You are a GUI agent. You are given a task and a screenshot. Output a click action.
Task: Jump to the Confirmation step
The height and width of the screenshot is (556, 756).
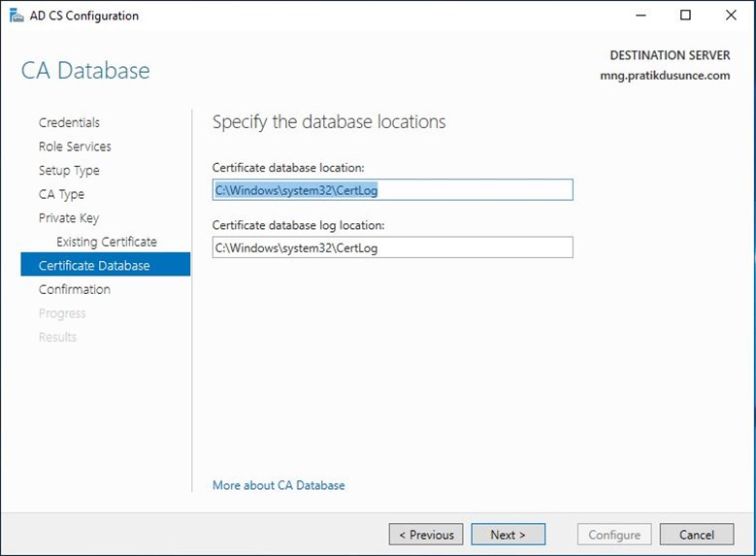pyautogui.click(x=75, y=289)
